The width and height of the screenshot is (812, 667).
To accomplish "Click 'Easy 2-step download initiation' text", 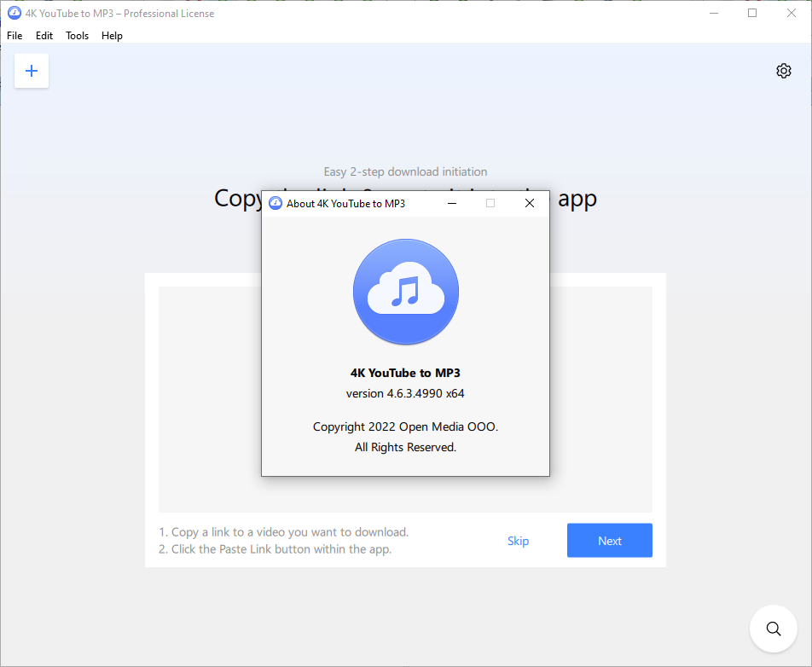I will pyautogui.click(x=405, y=172).
